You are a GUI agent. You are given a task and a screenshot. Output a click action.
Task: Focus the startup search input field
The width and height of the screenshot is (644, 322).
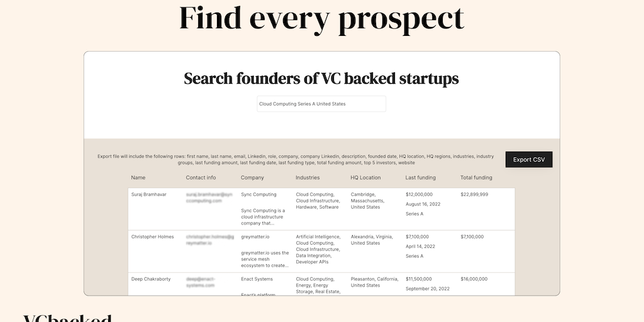pos(321,104)
